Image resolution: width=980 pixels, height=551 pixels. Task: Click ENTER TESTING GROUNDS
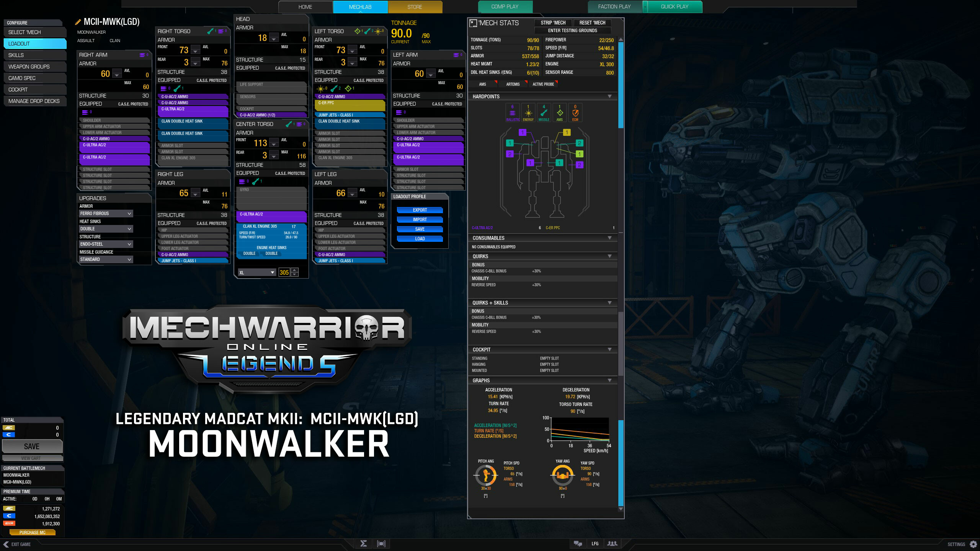[x=573, y=30]
